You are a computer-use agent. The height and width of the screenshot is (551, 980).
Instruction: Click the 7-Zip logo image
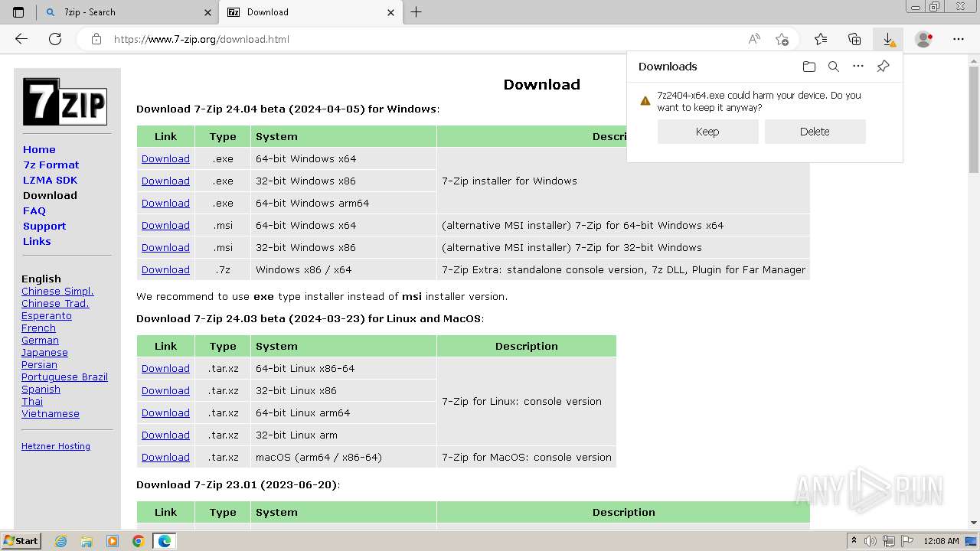(x=64, y=102)
